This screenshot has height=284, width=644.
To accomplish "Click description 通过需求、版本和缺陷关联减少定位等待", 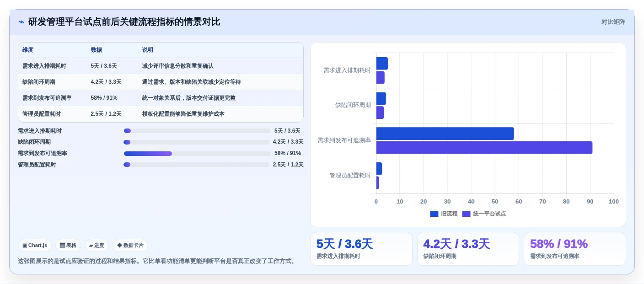I will coord(192,82).
